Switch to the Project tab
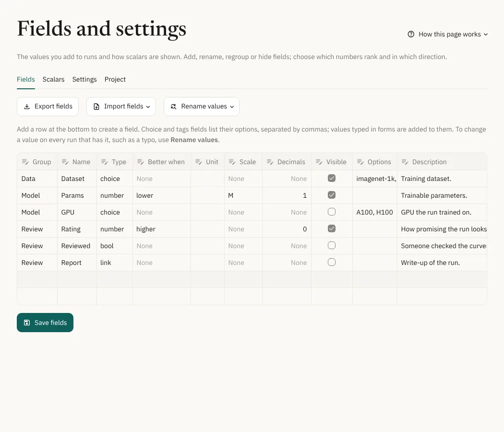Image resolution: width=504 pixels, height=432 pixels. [x=115, y=79]
